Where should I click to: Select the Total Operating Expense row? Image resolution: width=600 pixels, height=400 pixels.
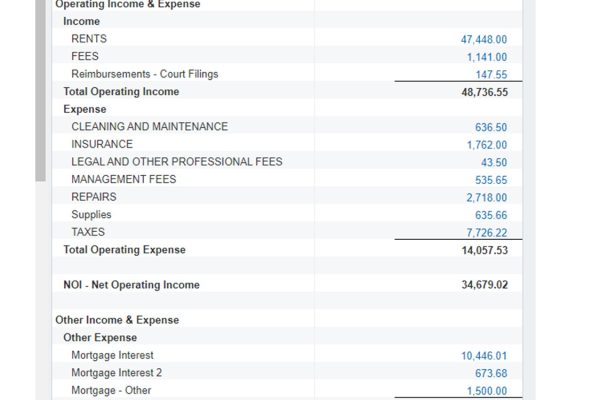pos(287,250)
